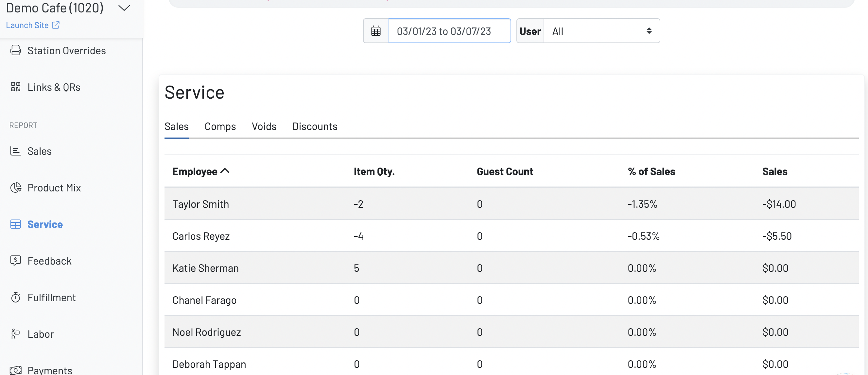
Task: Click the Feedback speech-bubble icon
Action: [15, 261]
